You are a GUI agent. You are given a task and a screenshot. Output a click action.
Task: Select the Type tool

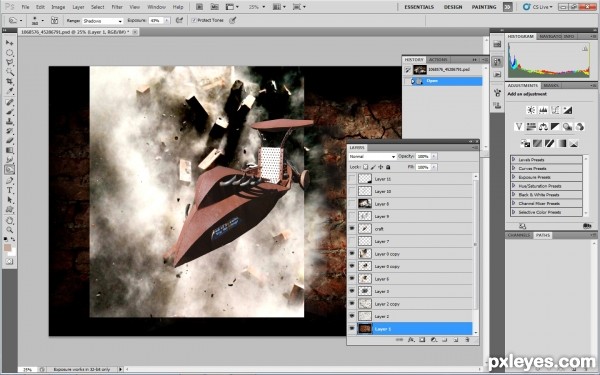click(x=10, y=190)
